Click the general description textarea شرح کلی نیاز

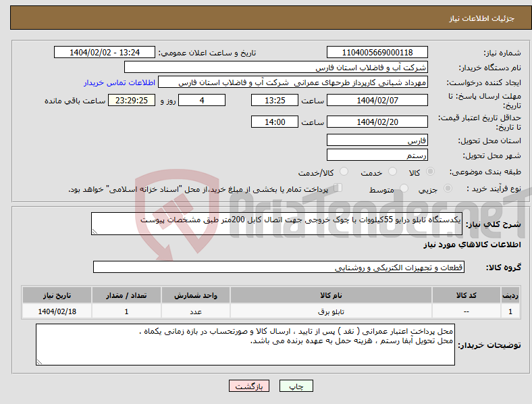[277, 224]
